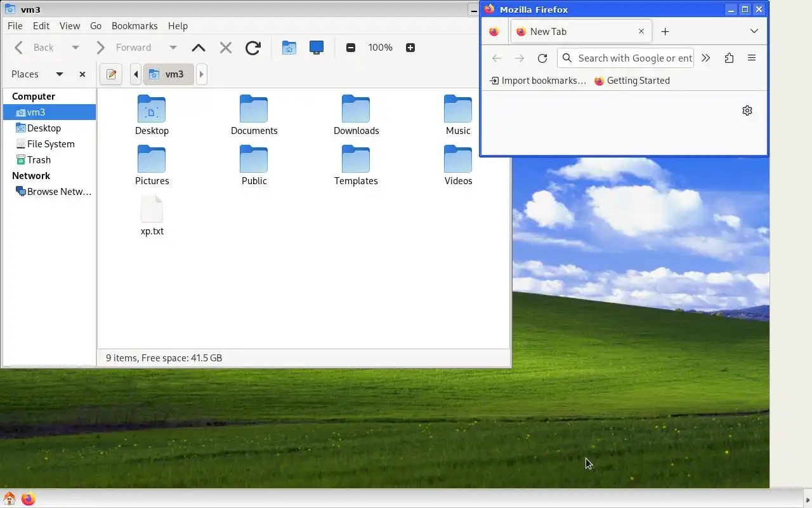Zoom out with the minus button
This screenshot has height=508, width=812.
(351, 48)
